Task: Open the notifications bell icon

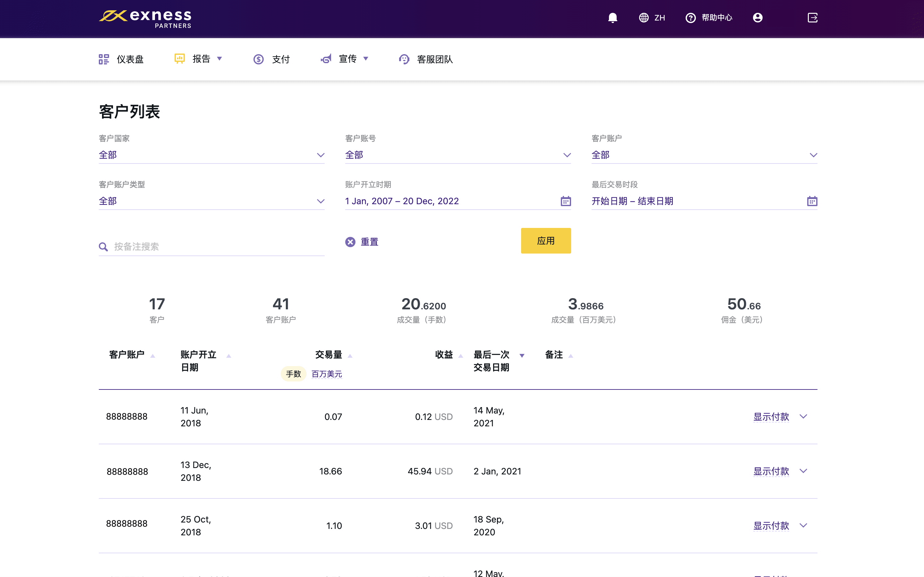Action: click(x=612, y=18)
